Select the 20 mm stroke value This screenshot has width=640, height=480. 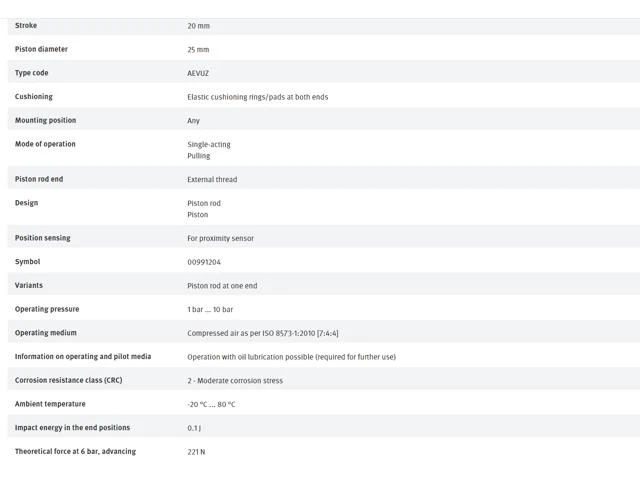coord(198,26)
